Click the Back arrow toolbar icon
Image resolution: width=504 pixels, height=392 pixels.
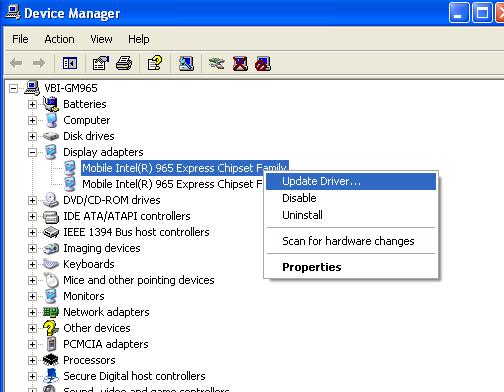coord(16,63)
